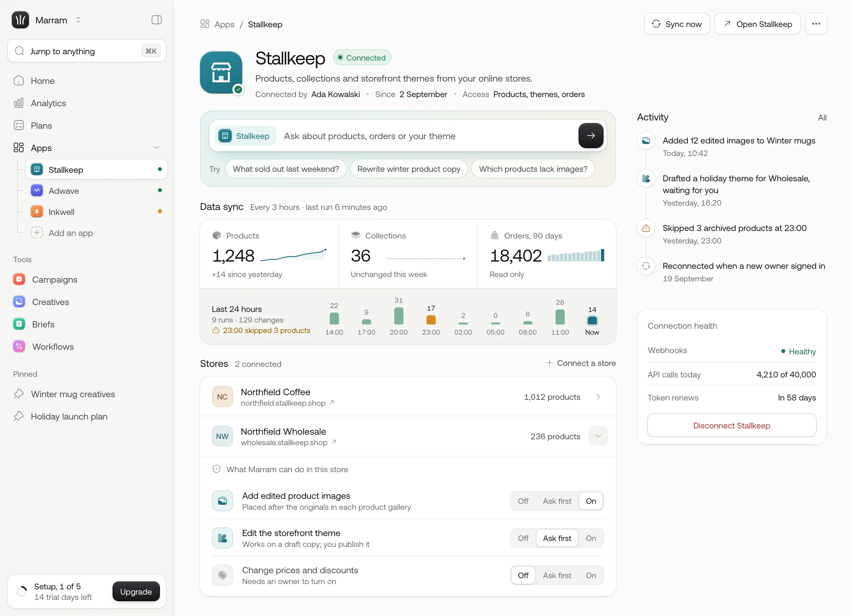Collapse the sidebar with the panel icon
Image resolution: width=853 pixels, height=616 pixels.
156,20
